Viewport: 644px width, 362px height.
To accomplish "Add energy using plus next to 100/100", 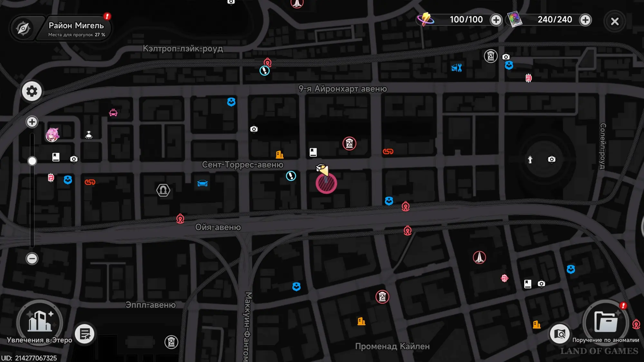I will 496,20.
